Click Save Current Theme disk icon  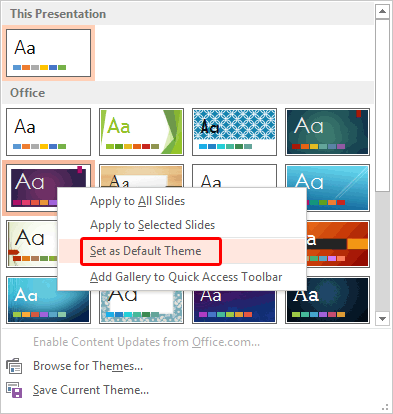pos(14,390)
